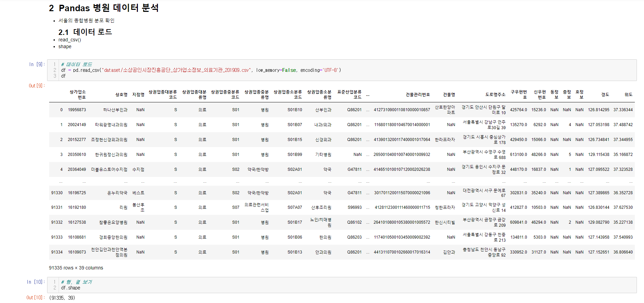644x303 pixels.
Task: Click the 'shape' bullet item
Action: pyautogui.click(x=65, y=47)
